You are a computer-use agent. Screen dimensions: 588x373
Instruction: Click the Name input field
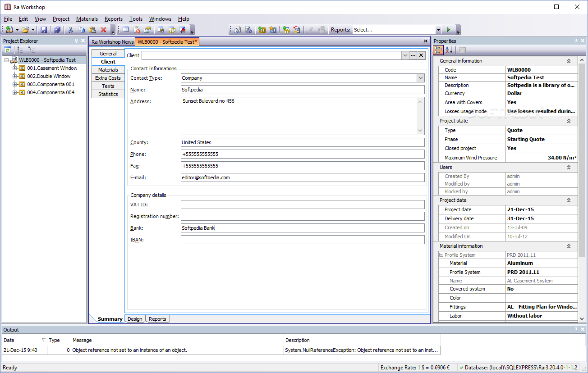click(303, 90)
